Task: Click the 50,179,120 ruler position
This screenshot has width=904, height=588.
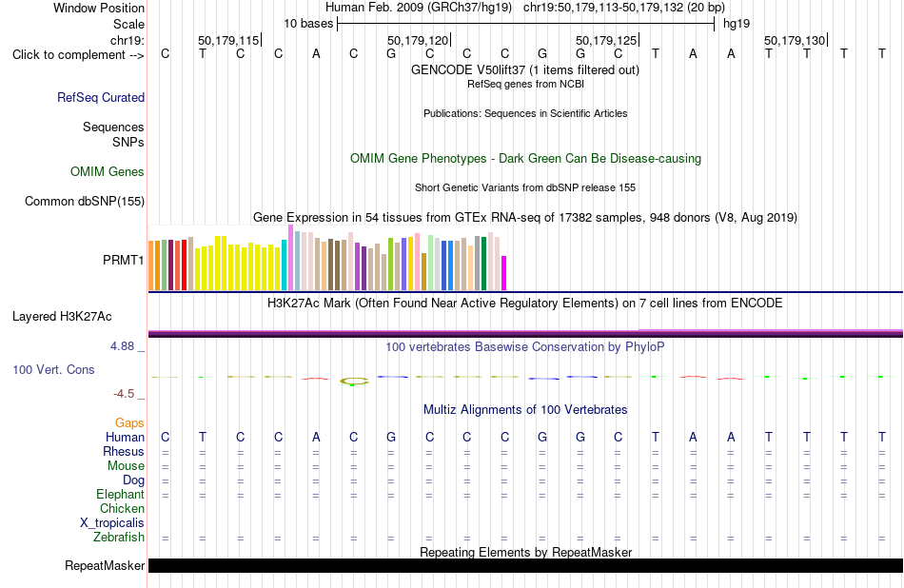Action: (x=418, y=40)
